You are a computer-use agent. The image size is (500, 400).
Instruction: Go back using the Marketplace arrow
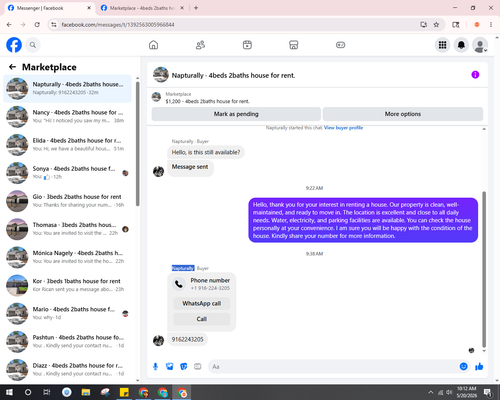coord(12,67)
